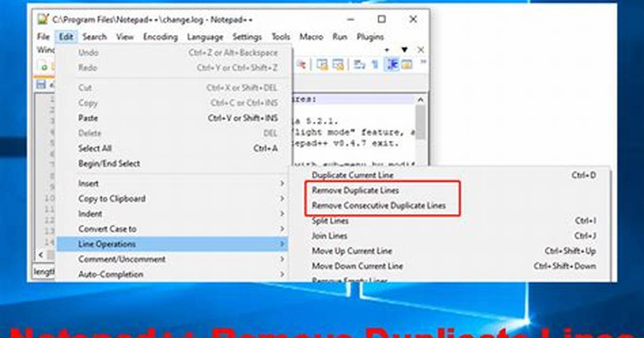Open the Plugins menu
Image resolution: width=644 pixels, height=338 pixels.
[370, 37]
